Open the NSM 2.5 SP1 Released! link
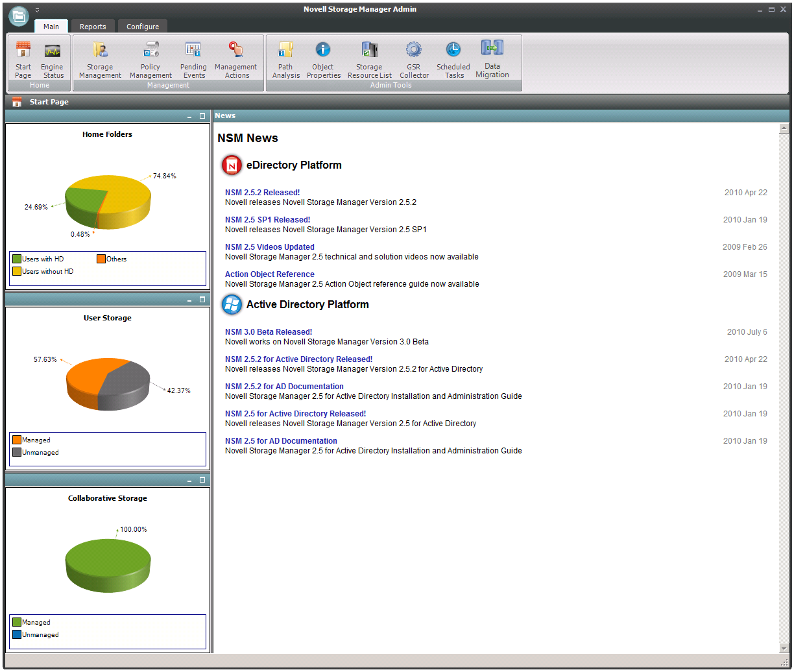Screen dimensions: 794x672 tap(267, 220)
